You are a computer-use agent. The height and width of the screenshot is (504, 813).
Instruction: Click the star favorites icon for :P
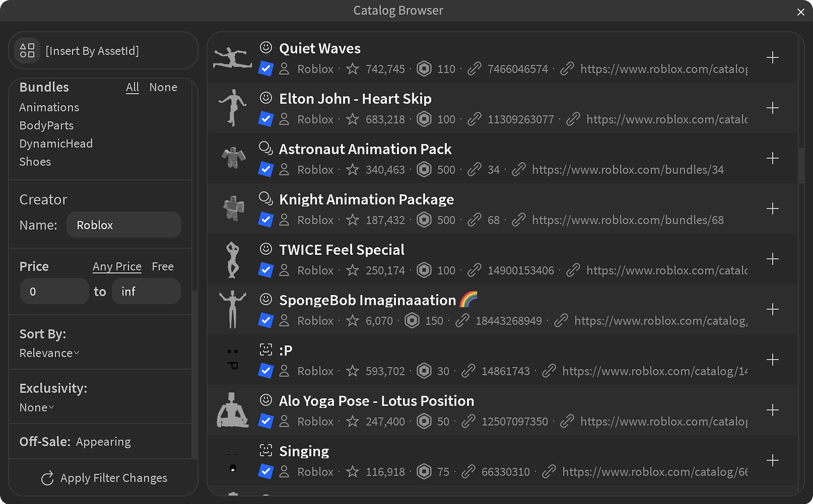coord(352,371)
